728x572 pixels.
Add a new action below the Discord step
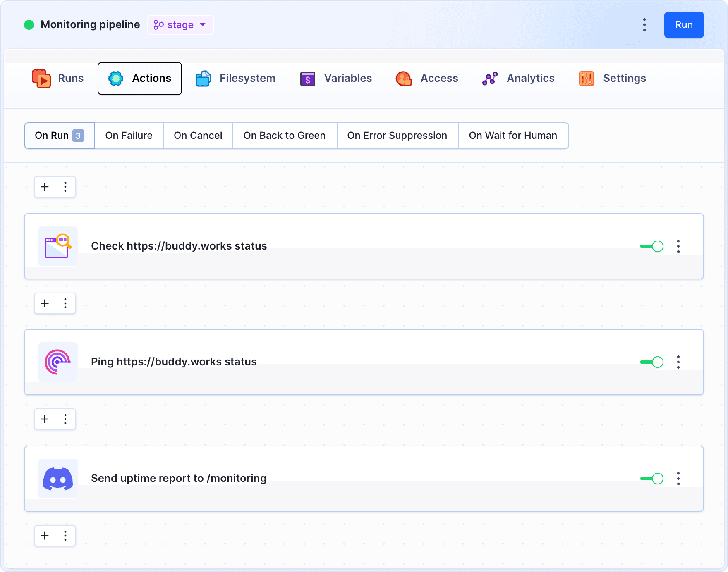[x=44, y=536]
